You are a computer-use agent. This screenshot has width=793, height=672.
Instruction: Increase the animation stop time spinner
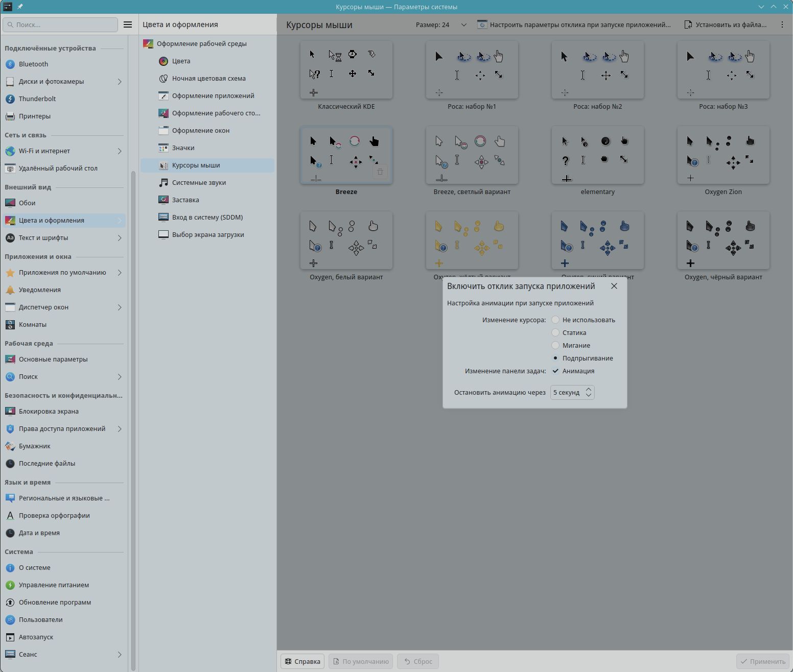(589, 389)
